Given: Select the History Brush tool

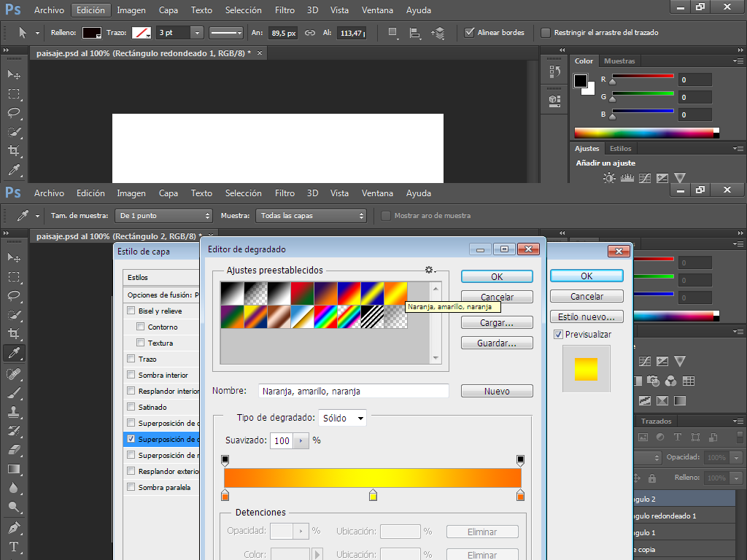Looking at the screenshot, I should click(14, 431).
